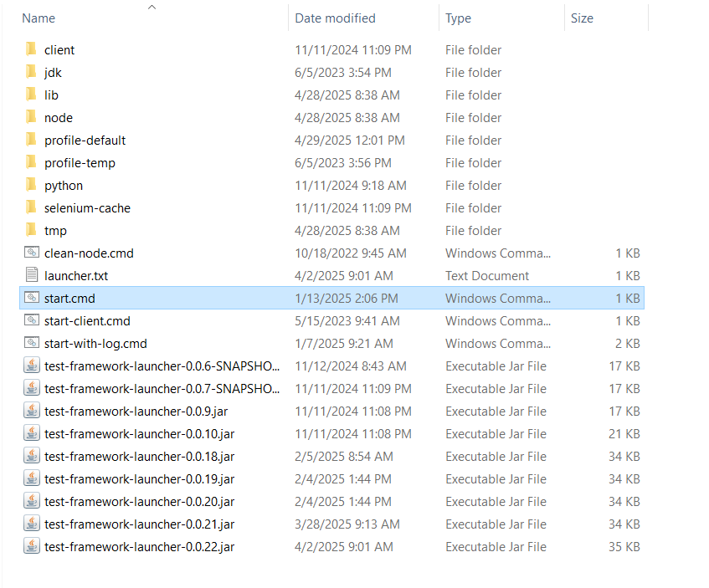Select the profile-default folder icon
The height and width of the screenshot is (588, 709).
pyautogui.click(x=31, y=140)
